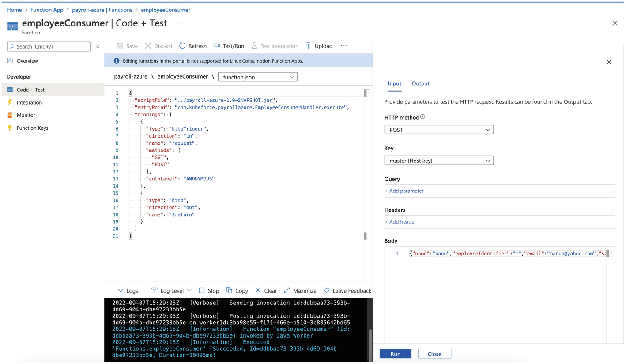
Task: Click the Refresh icon in toolbar
Action: (x=182, y=46)
